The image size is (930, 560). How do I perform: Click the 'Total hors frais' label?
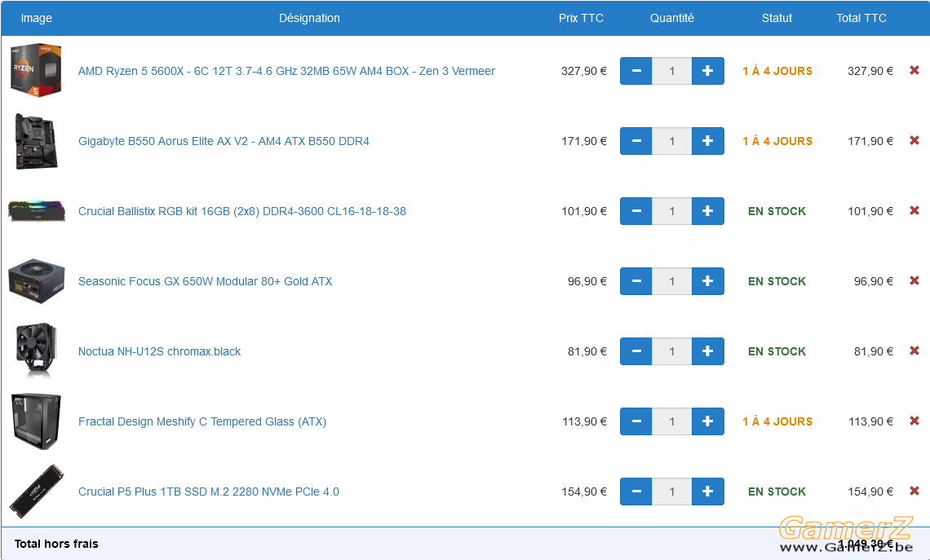tap(56, 544)
